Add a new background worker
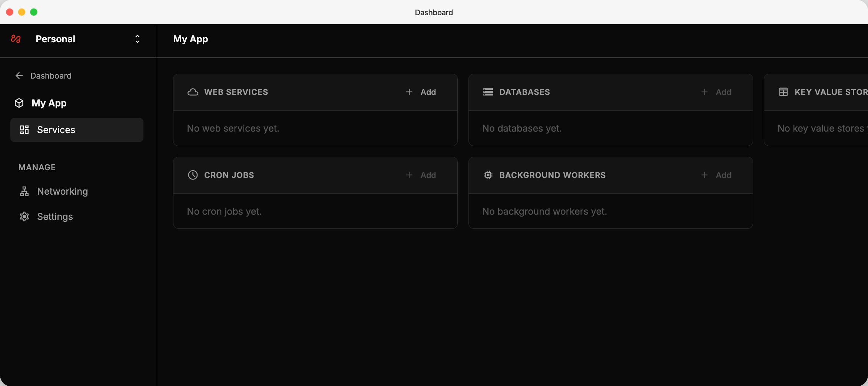Screen dimensions: 868x386 716,175
